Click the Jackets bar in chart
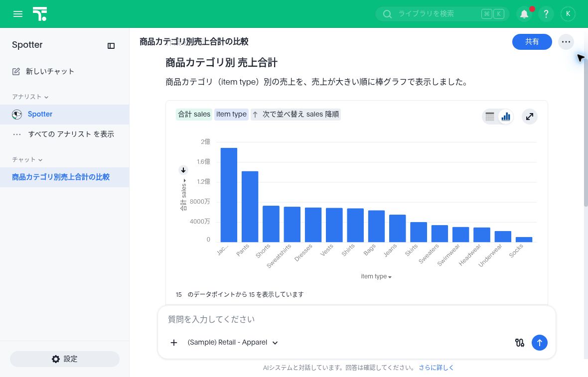This screenshot has width=588, height=377. (x=229, y=195)
